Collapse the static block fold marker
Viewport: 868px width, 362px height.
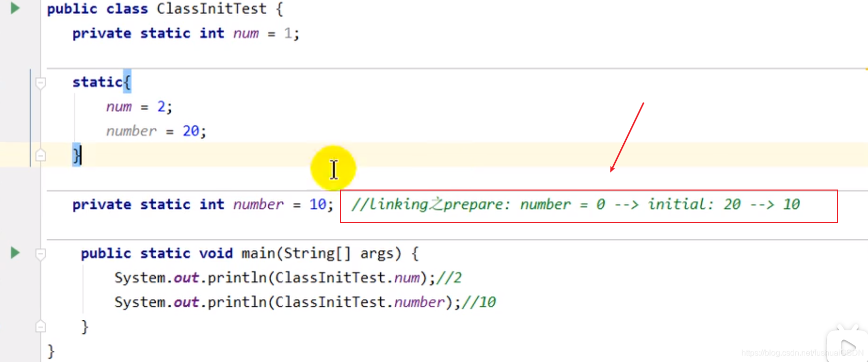point(41,82)
